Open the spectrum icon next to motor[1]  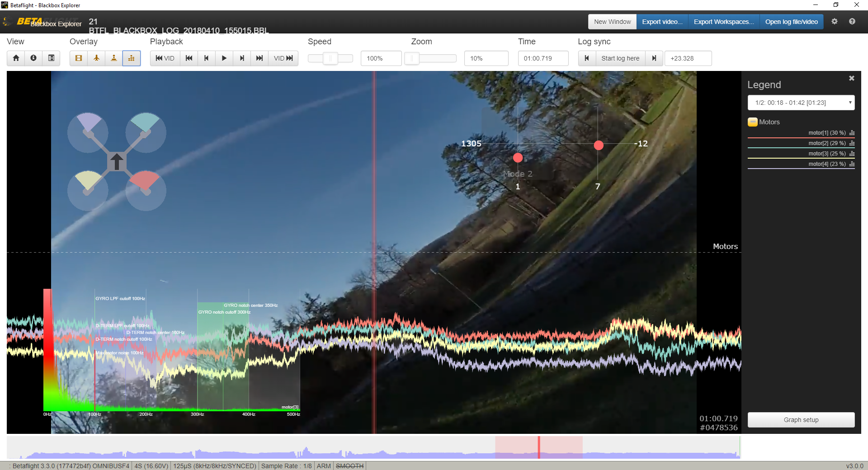point(851,133)
